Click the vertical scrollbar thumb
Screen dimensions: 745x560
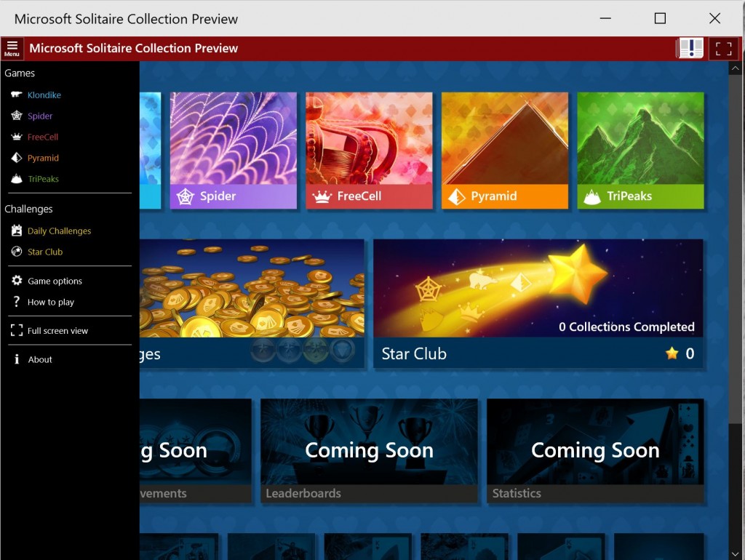[735, 247]
